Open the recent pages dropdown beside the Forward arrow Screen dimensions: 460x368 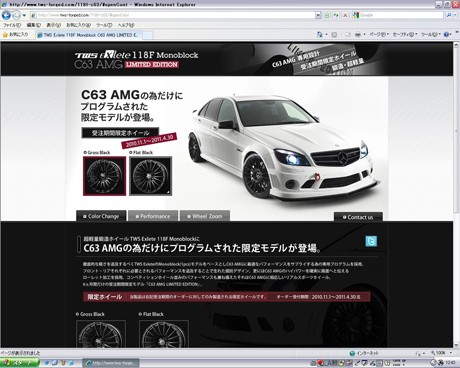point(24,15)
